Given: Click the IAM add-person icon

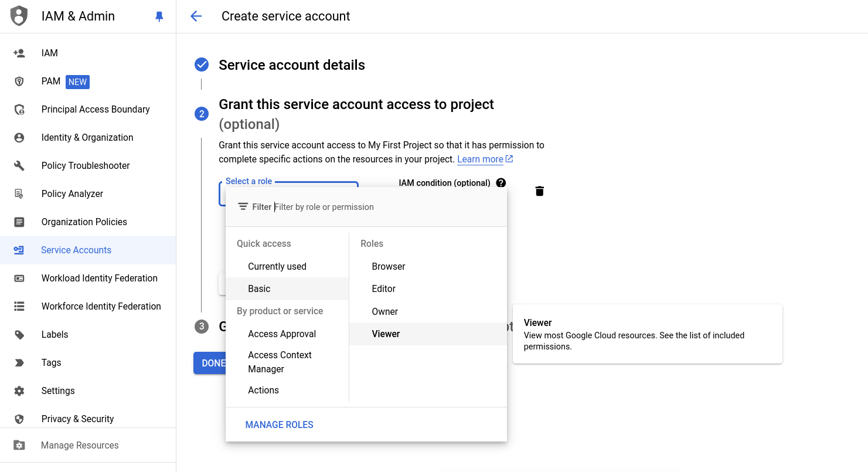Looking at the screenshot, I should [x=19, y=53].
